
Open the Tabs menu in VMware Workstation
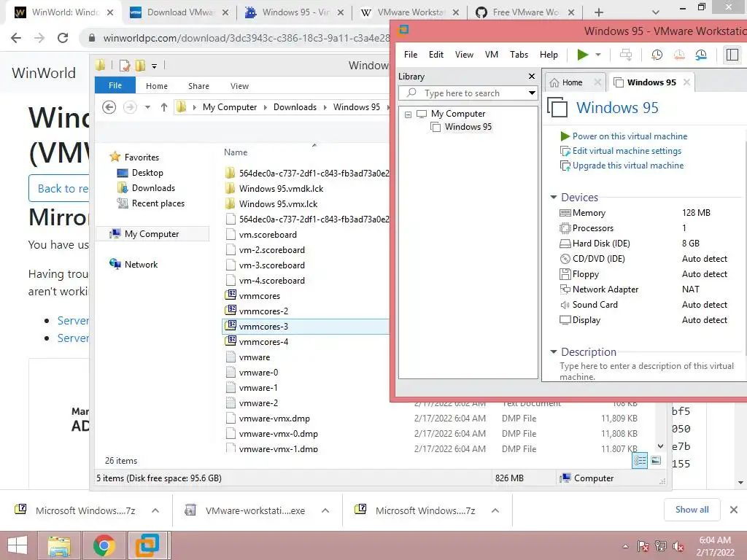tap(519, 55)
